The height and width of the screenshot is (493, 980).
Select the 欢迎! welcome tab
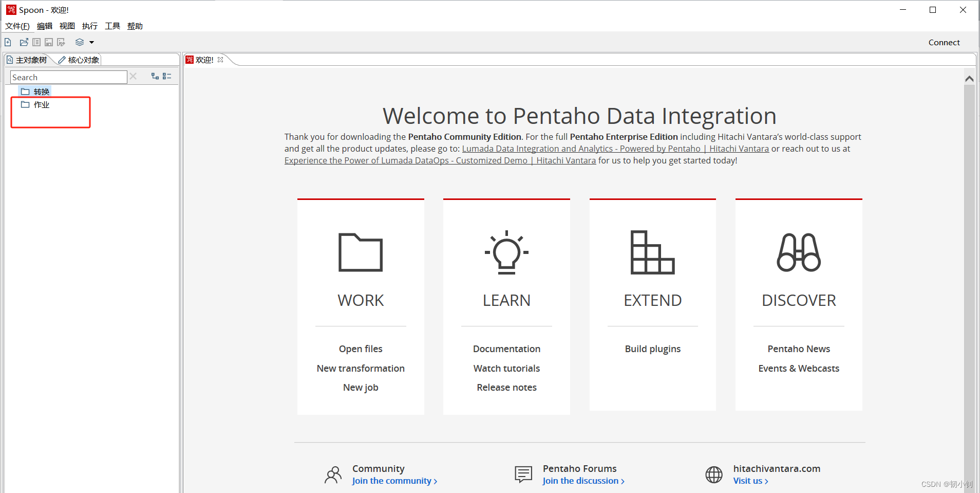204,60
